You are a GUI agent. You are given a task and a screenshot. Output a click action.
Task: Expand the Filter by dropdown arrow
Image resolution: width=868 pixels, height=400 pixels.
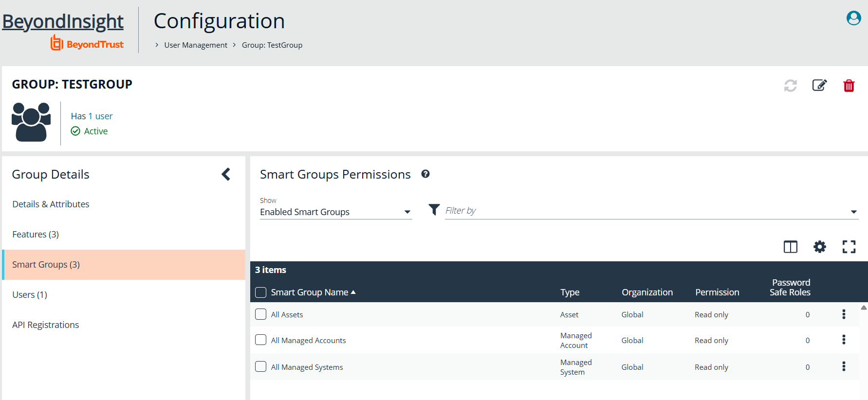click(x=853, y=212)
